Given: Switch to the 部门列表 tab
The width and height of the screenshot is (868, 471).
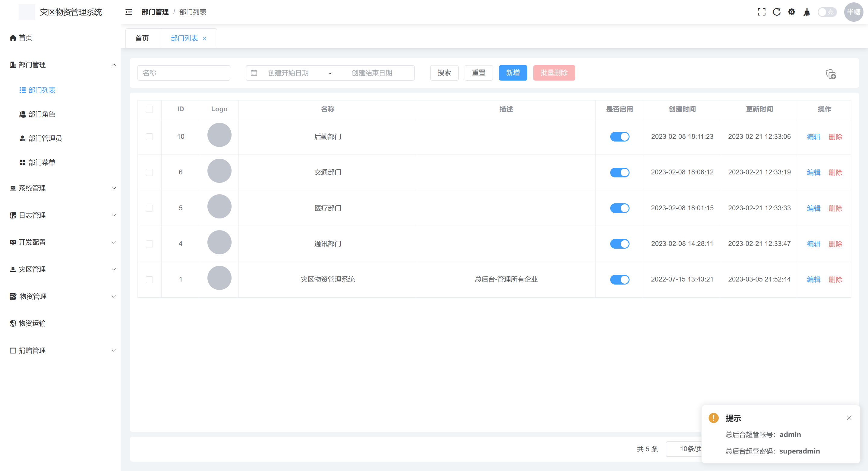Looking at the screenshot, I should tap(184, 38).
